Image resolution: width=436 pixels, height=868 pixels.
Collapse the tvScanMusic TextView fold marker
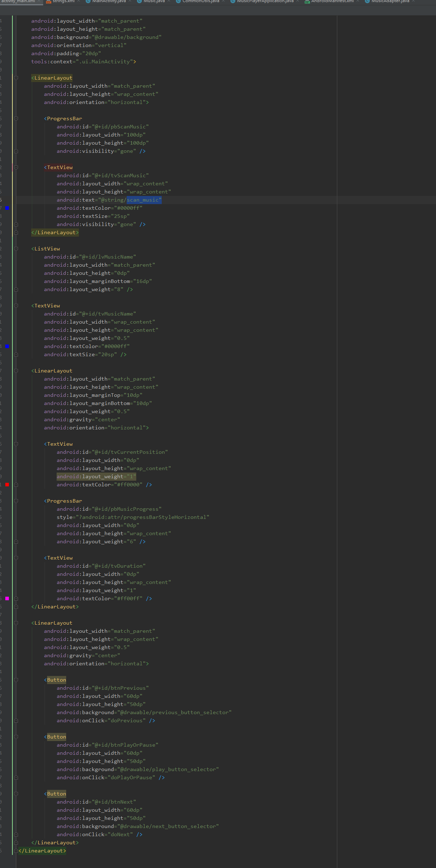(x=16, y=167)
